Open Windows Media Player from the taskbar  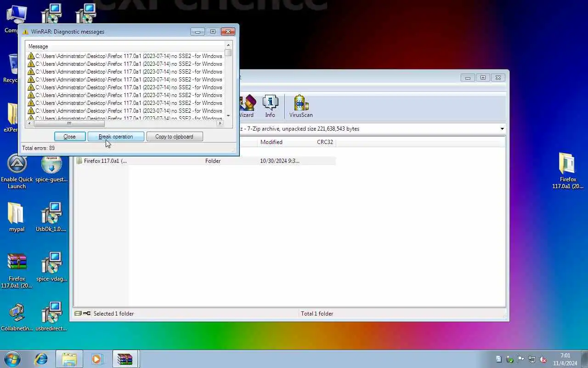tap(97, 359)
